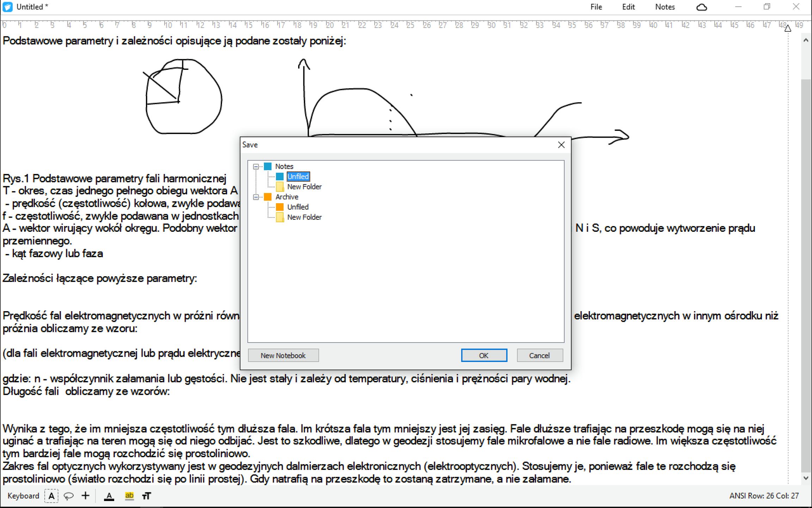Close the Save dialog
This screenshot has height=508, width=812.
pos(561,145)
